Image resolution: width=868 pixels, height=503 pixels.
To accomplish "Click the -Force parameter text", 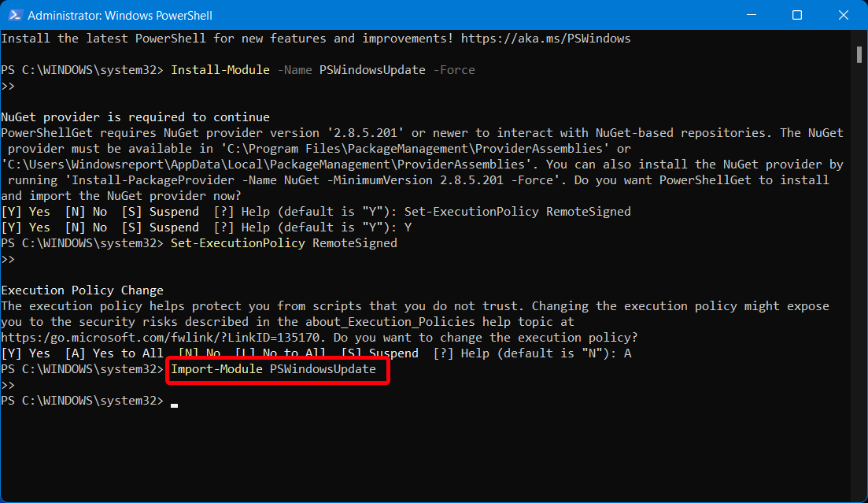I will [x=454, y=69].
